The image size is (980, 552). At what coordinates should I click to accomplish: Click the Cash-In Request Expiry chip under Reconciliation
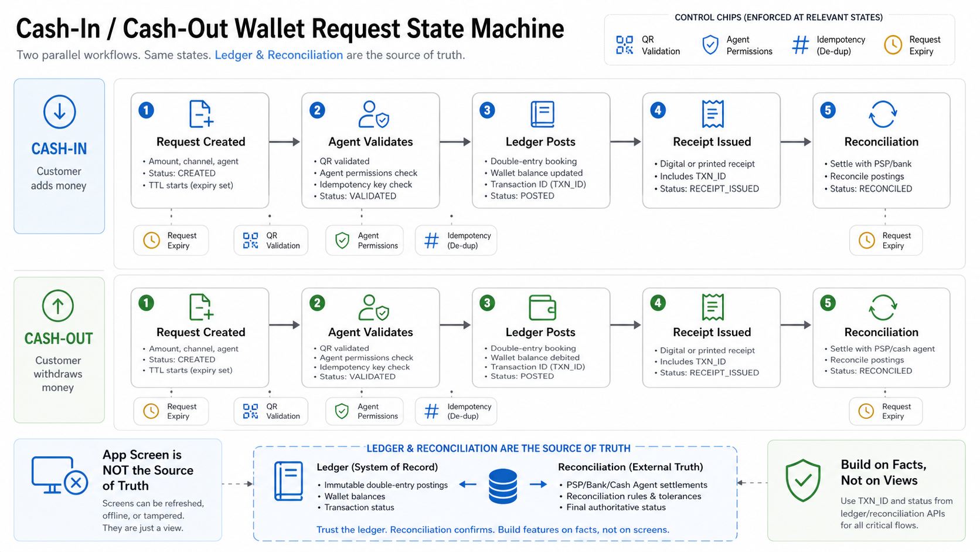[886, 241]
